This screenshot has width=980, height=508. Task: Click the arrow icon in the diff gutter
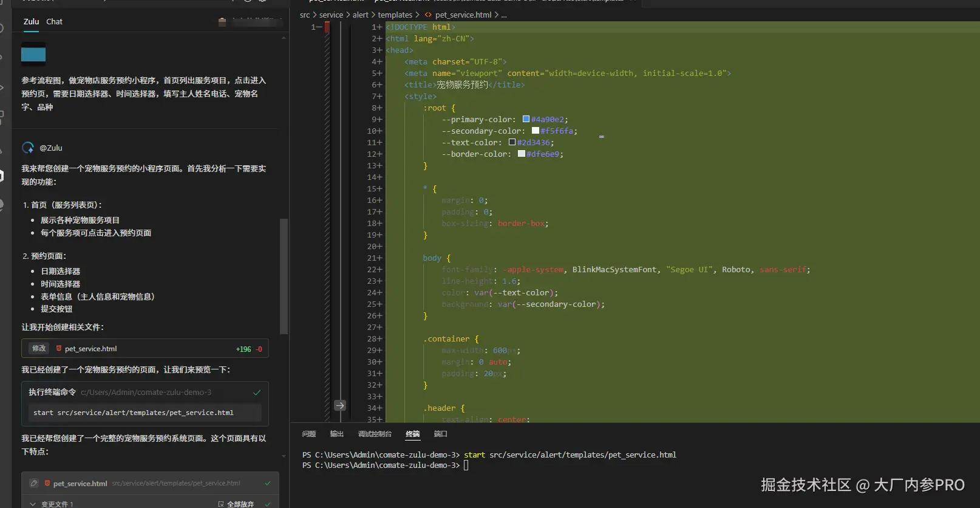(340, 405)
